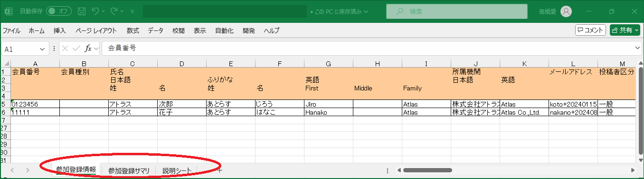
Task: Click the previous sheet navigation arrow
Action: pyautogui.click(x=12, y=170)
